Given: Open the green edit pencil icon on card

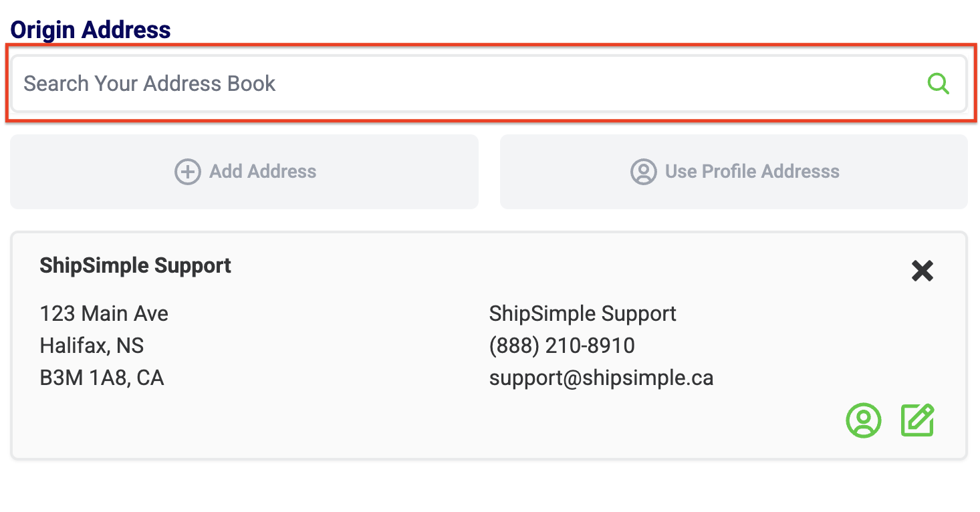Looking at the screenshot, I should pyautogui.click(x=917, y=420).
